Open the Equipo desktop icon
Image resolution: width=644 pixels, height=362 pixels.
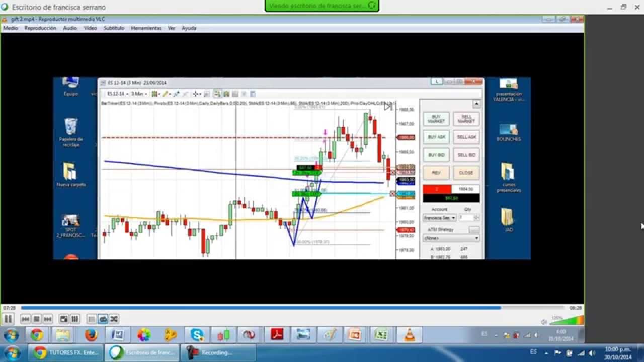pyautogui.click(x=71, y=86)
